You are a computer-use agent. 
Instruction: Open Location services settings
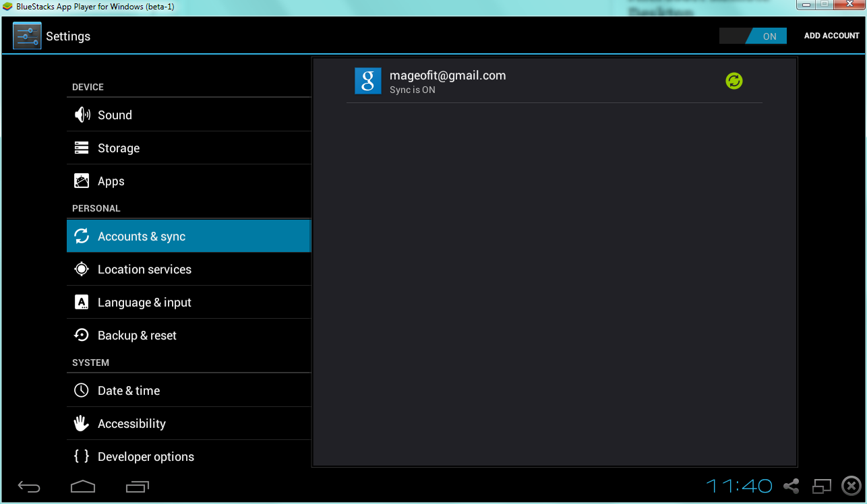coord(189,269)
